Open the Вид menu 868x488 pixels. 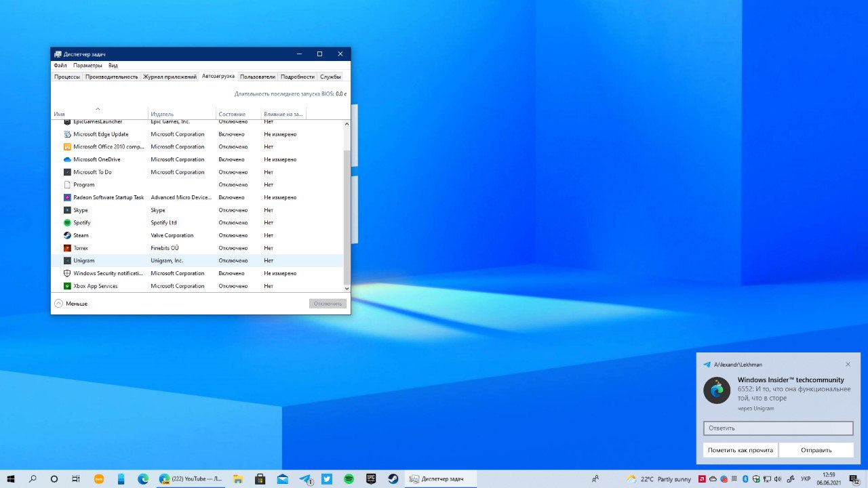pos(113,66)
